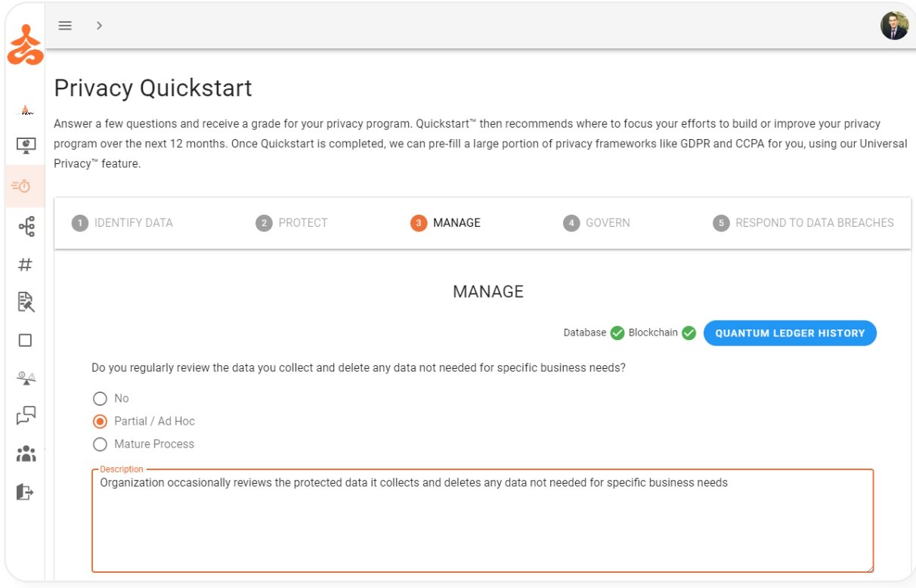Viewport: 916px width, 588px height.
Task: Select the "No" radio option
Action: point(100,398)
